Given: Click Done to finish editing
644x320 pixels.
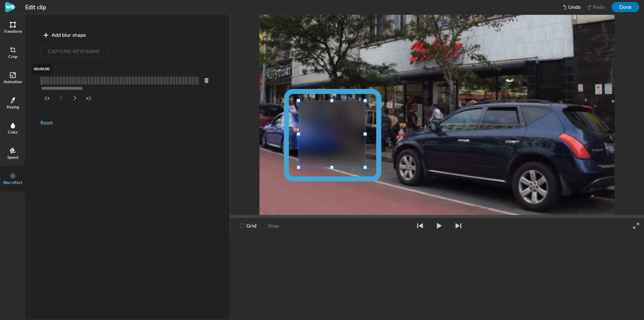Looking at the screenshot, I should pos(625,7).
